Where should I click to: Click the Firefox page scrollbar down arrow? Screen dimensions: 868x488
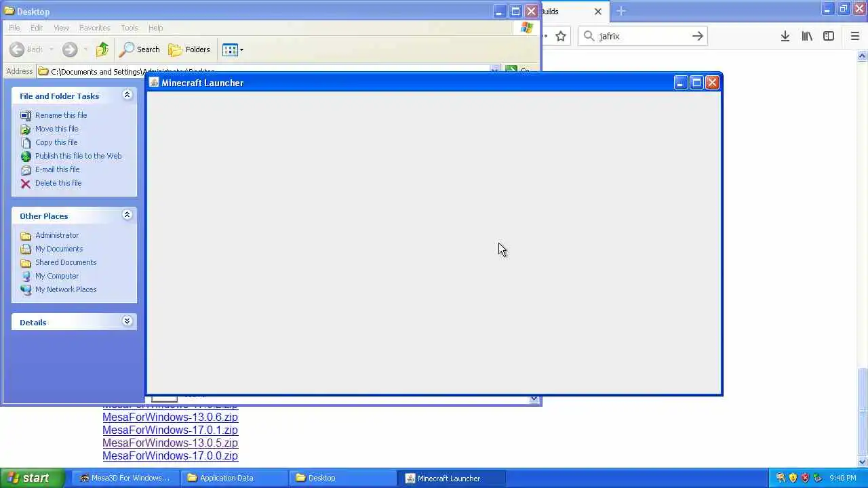(863, 462)
